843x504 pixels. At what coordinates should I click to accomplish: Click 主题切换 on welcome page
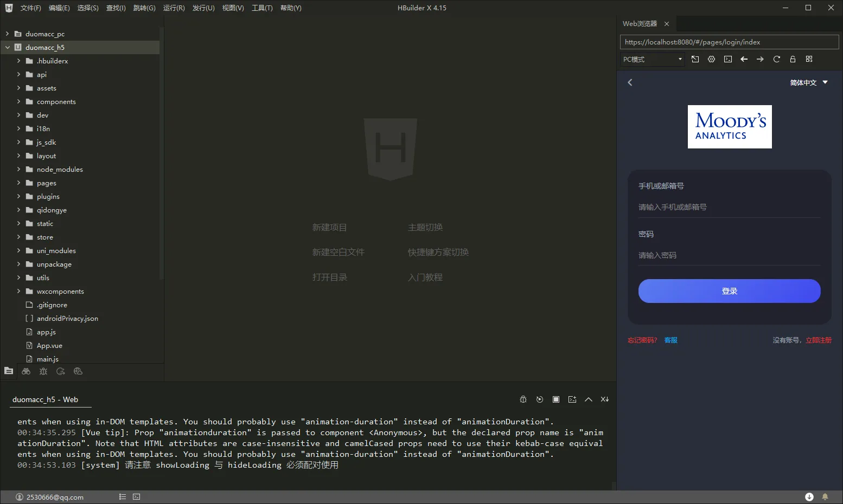(x=425, y=228)
